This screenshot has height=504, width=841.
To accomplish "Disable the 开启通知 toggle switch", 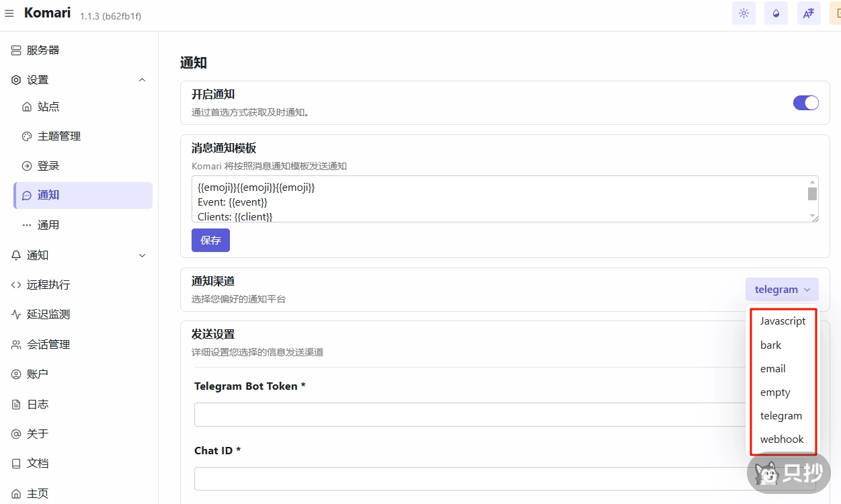I will click(x=805, y=103).
